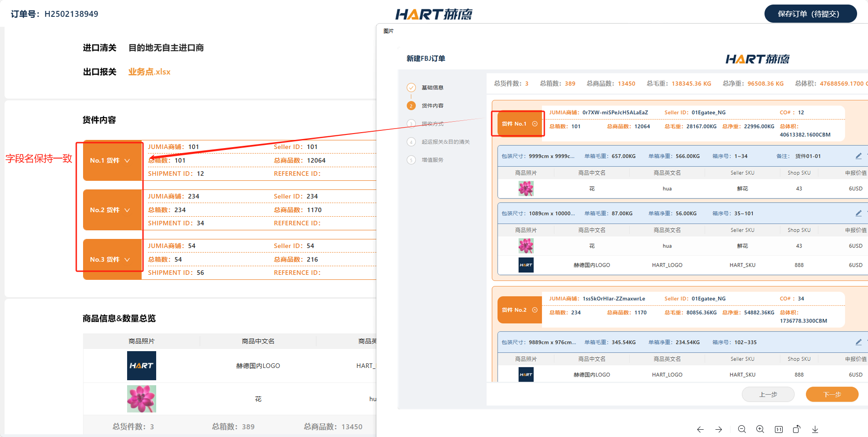The image size is (868, 437).
Task: Click the 保存订单 (待提交) button
Action: click(810, 14)
